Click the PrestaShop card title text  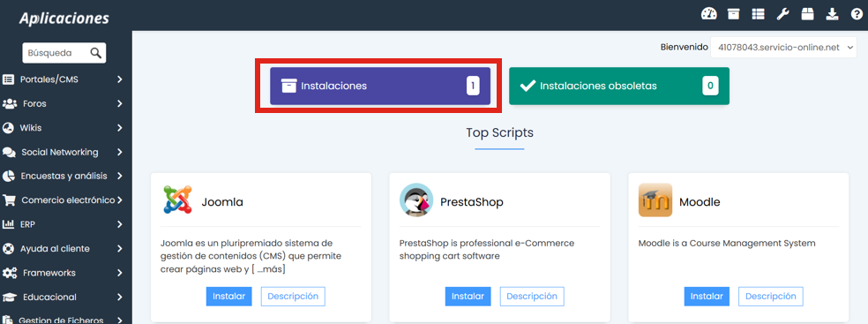pos(472,202)
